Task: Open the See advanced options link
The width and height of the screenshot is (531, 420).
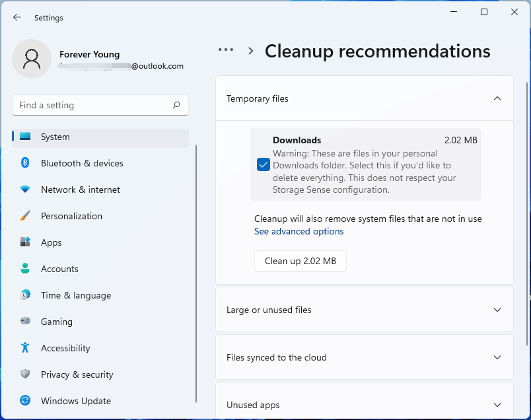Action: (x=299, y=232)
